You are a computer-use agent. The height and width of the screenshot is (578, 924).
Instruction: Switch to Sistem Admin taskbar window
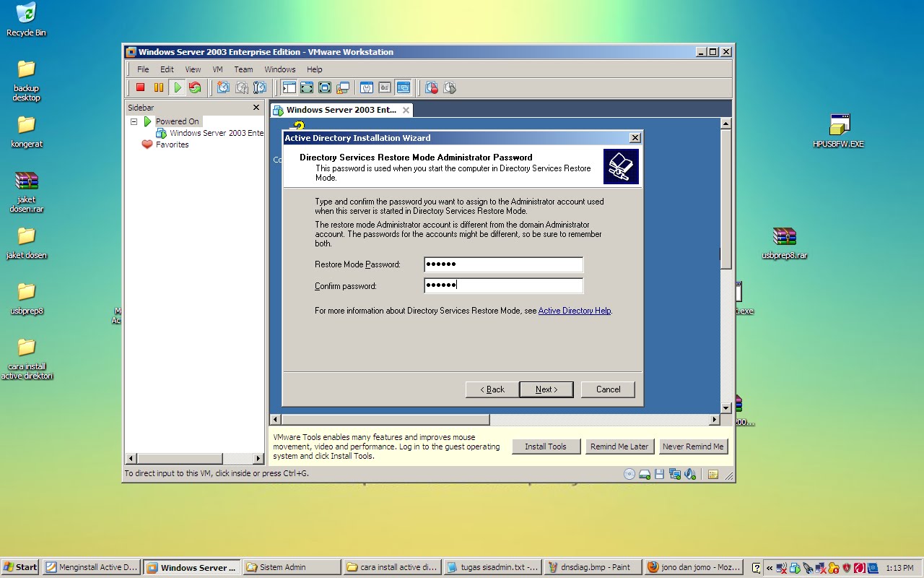[x=292, y=567]
